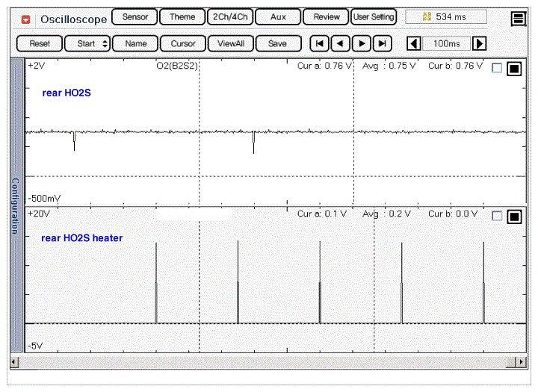Click the black square on rear HO2S channel
The width and height of the screenshot is (538, 392).
[514, 69]
